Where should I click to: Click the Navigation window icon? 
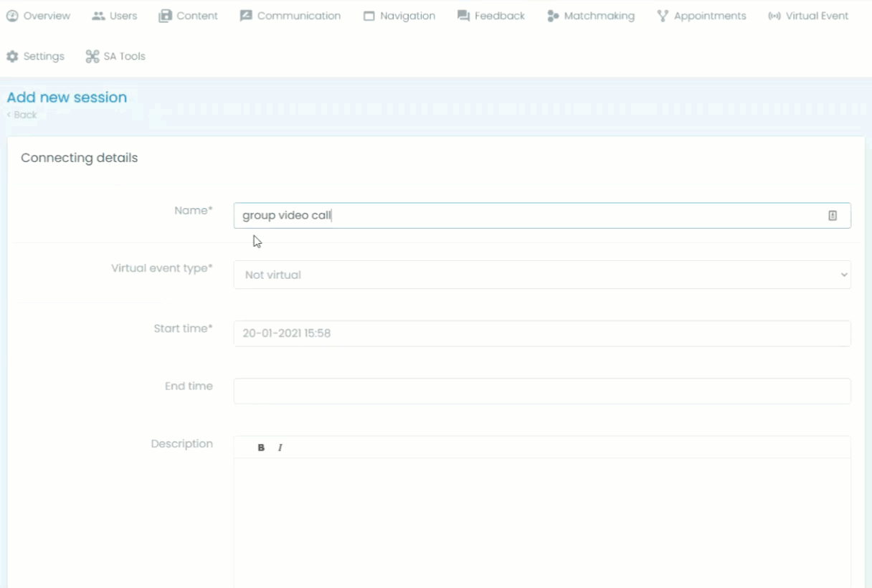click(369, 16)
